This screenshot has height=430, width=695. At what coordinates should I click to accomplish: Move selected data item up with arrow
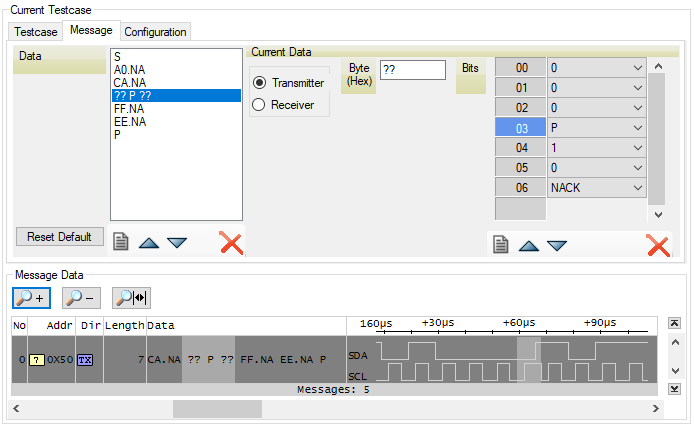coord(149,242)
